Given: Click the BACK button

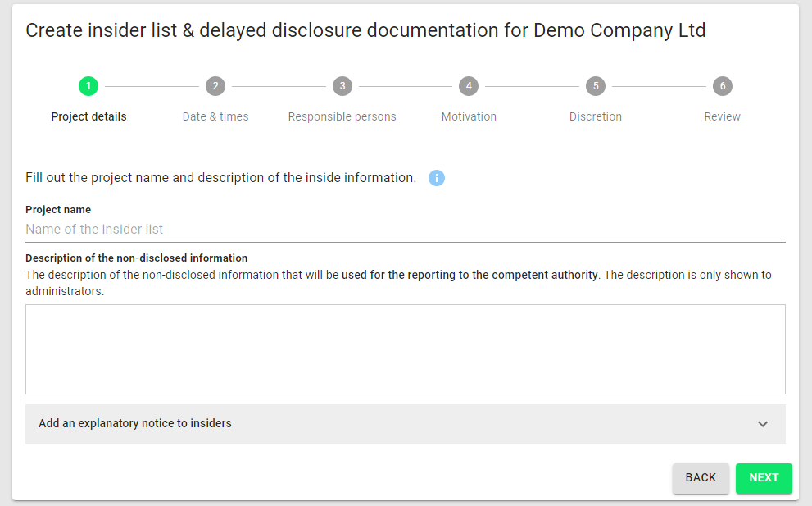Looking at the screenshot, I should tap(701, 478).
